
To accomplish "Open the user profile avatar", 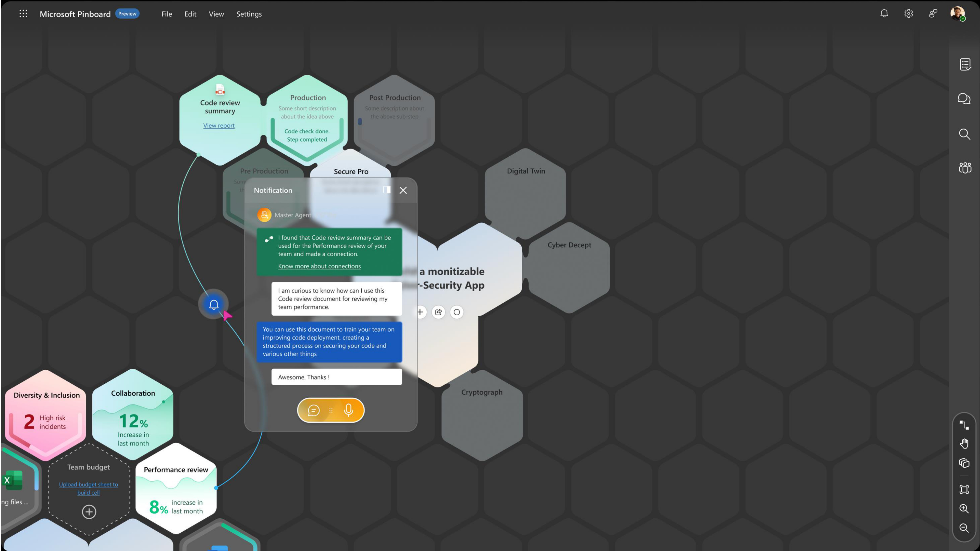I will tap(958, 14).
